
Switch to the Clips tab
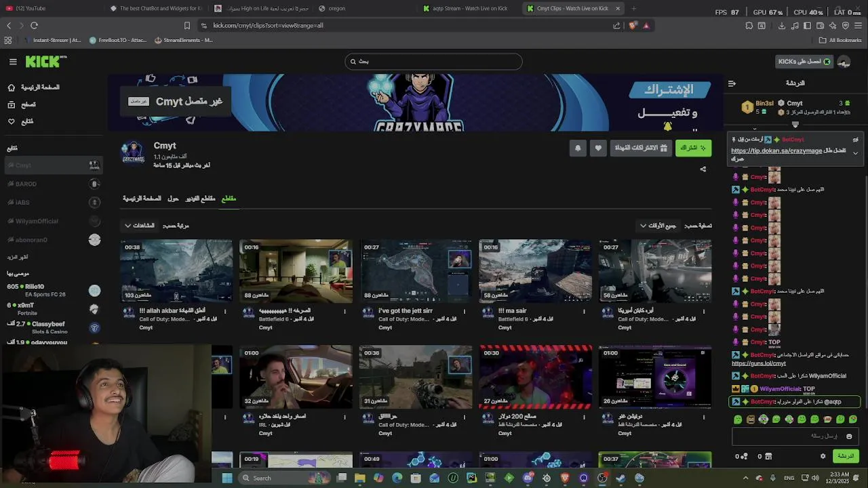pos(229,199)
